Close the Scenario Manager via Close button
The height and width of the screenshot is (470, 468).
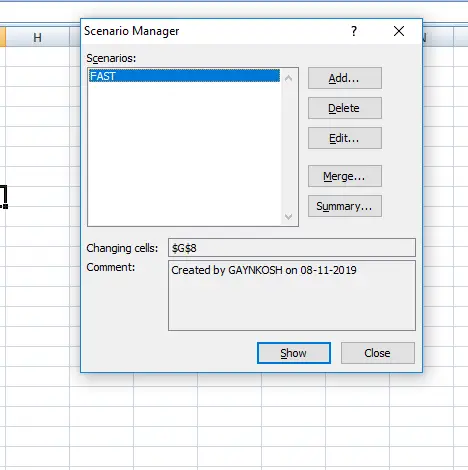tap(378, 353)
